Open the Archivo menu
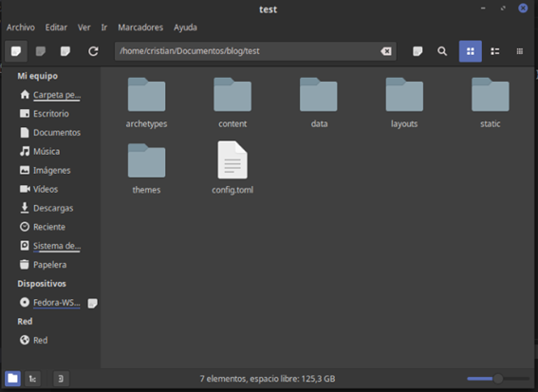538x392 pixels. coord(21,28)
